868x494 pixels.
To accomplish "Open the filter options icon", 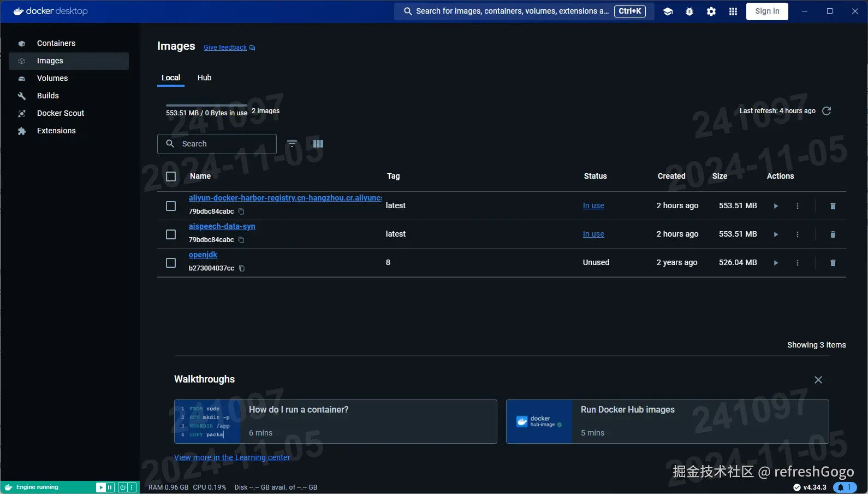I will (292, 144).
